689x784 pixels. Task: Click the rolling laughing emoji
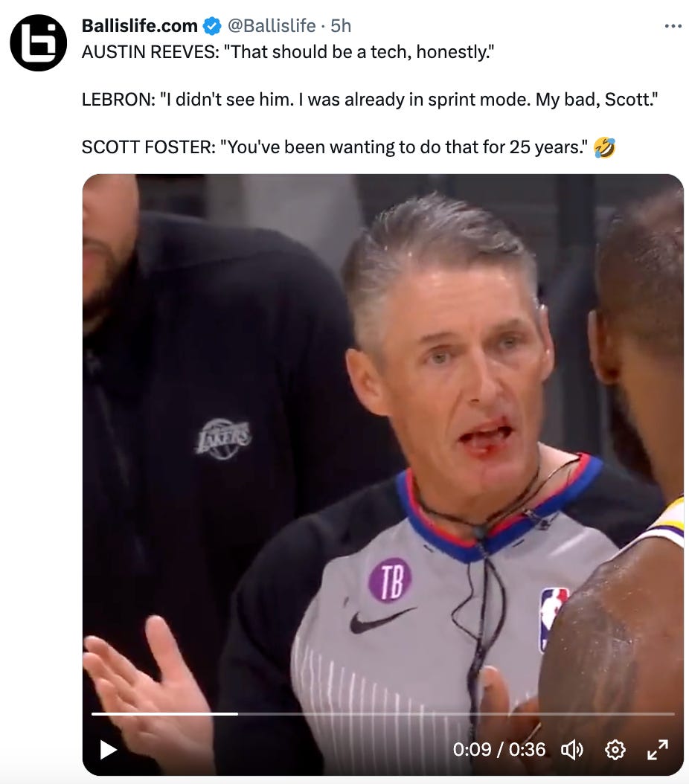pos(604,147)
